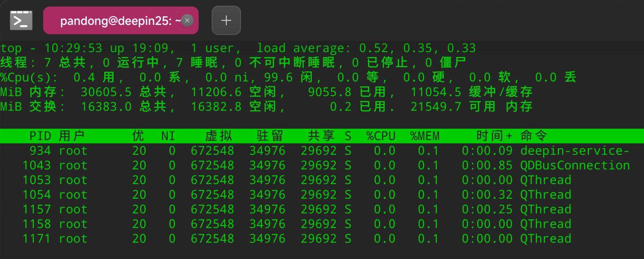Select PID 1043 in the process list
The image size is (644, 259).
(x=322, y=165)
